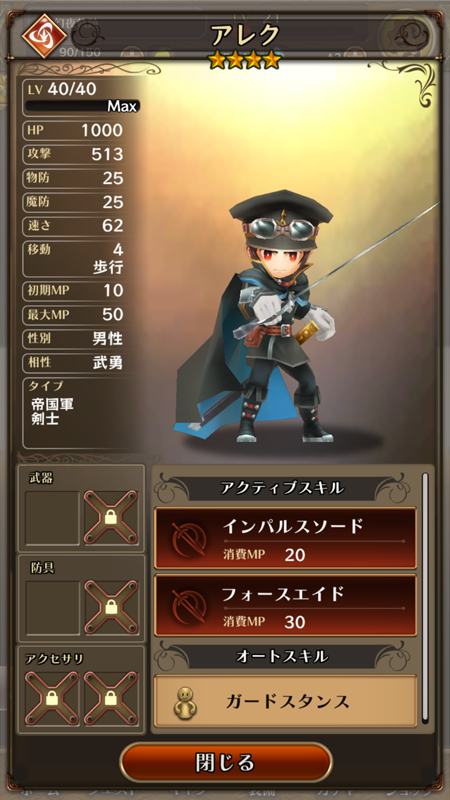This screenshot has width=450, height=800.
Task: Open the empty armor slot
Action: click(53, 607)
